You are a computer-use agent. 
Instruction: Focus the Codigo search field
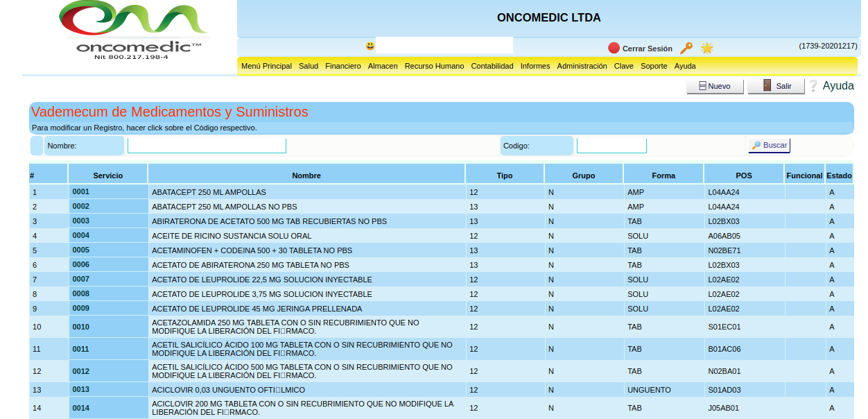[611, 146]
